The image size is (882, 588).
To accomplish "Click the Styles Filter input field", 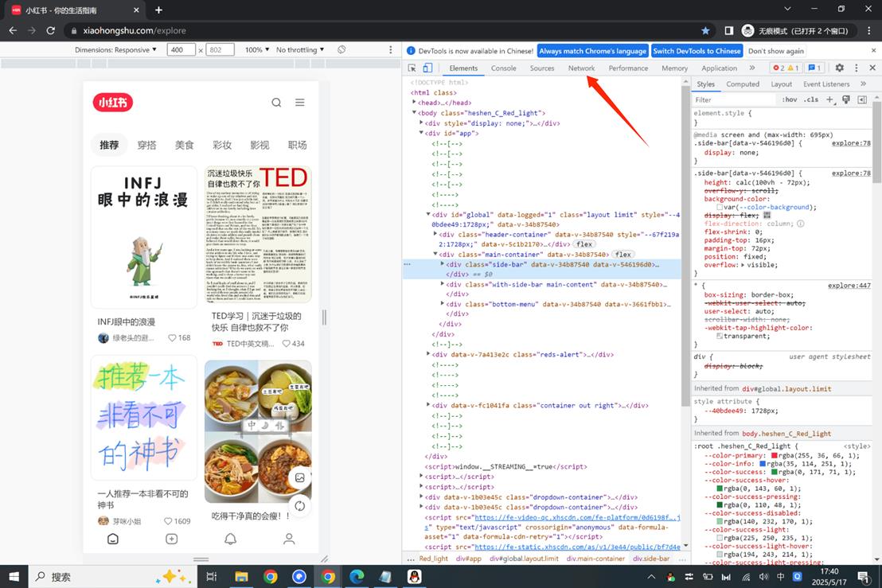I will (x=734, y=99).
